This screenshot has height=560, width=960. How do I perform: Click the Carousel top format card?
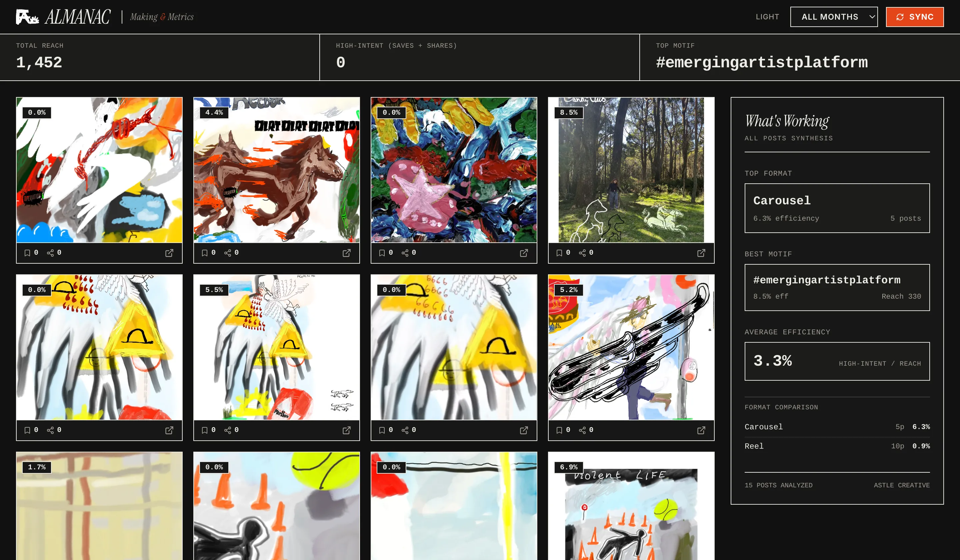coord(837,208)
